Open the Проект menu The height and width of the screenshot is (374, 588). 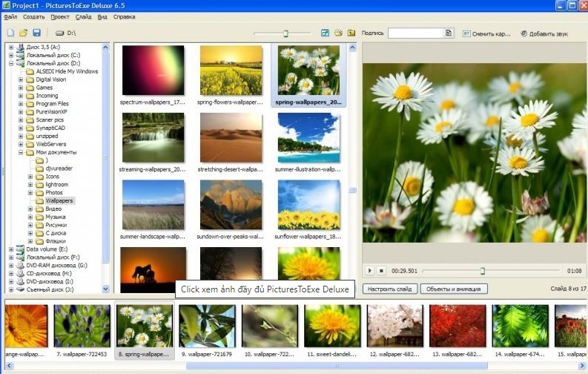click(60, 17)
